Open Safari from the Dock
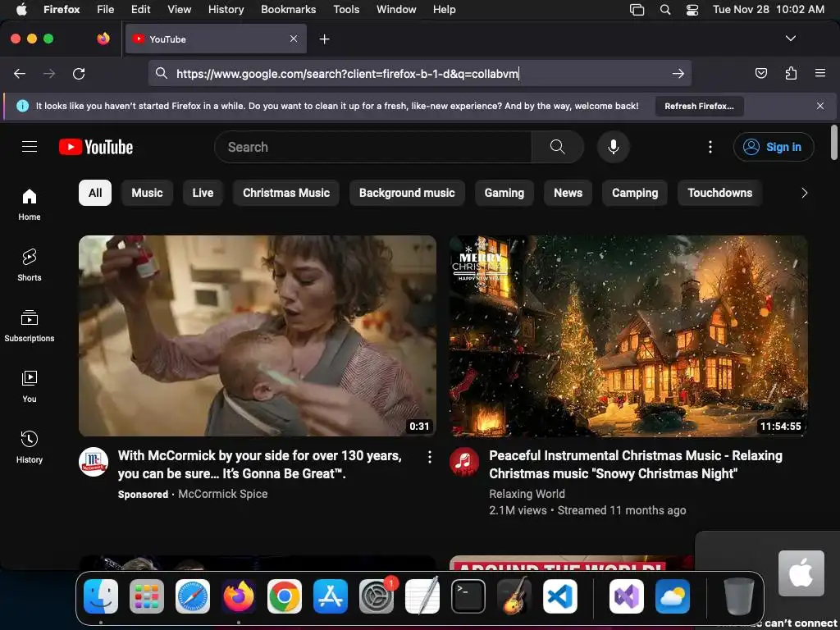This screenshot has width=840, height=630. point(193,596)
